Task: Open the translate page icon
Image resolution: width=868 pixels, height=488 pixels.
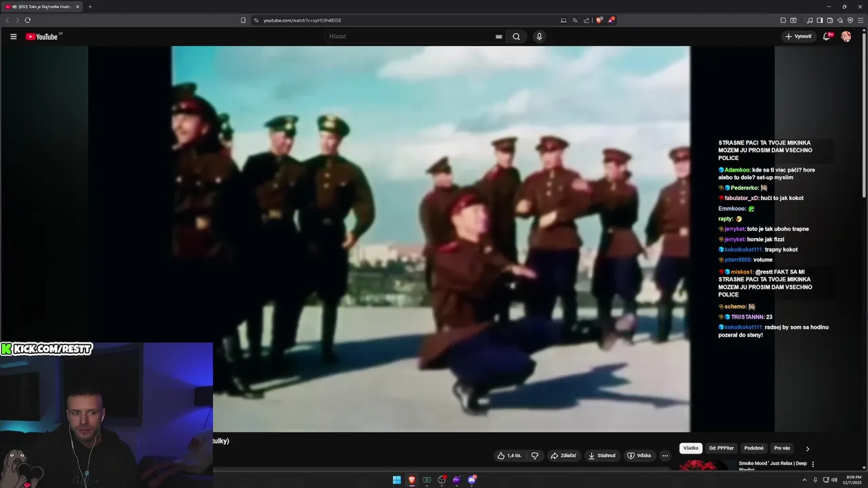Action: [575, 20]
